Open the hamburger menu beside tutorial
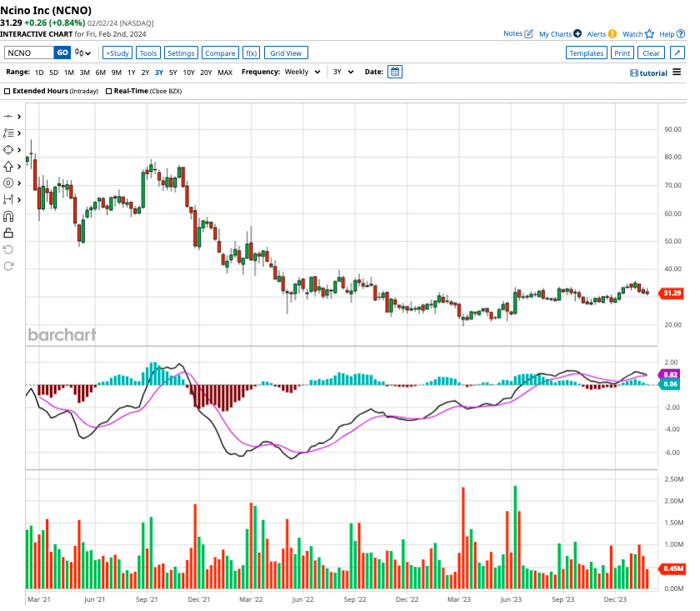The height and width of the screenshot is (611, 700). tap(677, 73)
